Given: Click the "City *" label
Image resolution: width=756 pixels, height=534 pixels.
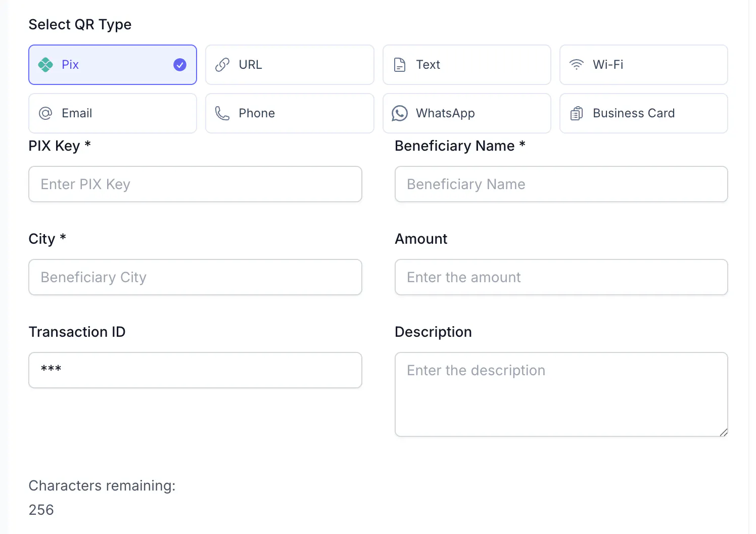Looking at the screenshot, I should (x=48, y=239).
